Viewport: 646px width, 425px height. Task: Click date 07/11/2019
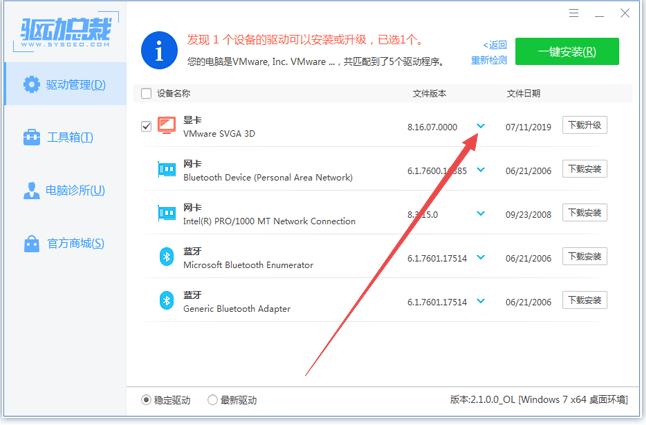tap(528, 127)
